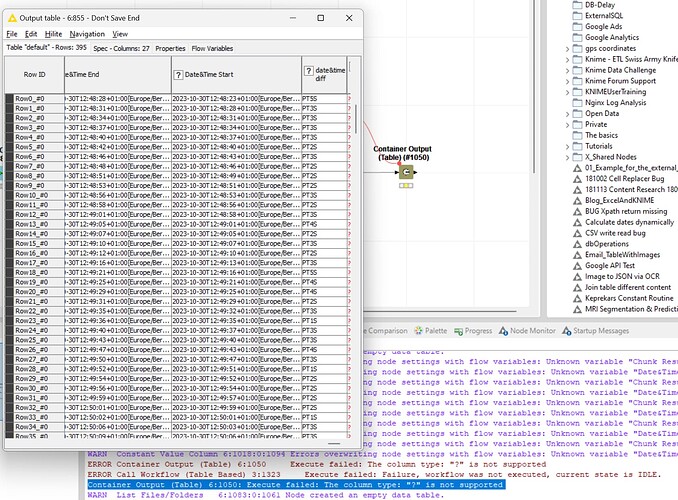Minimize the Output table window

[293, 18]
